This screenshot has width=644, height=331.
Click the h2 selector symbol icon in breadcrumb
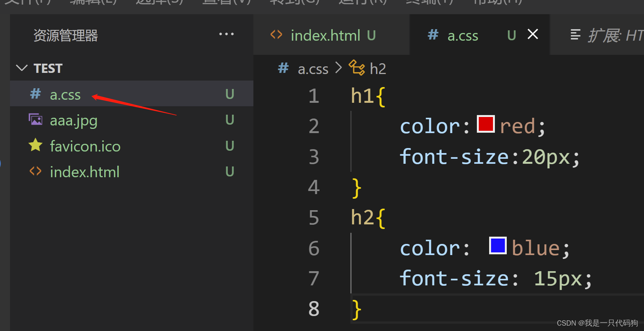pyautogui.click(x=357, y=68)
